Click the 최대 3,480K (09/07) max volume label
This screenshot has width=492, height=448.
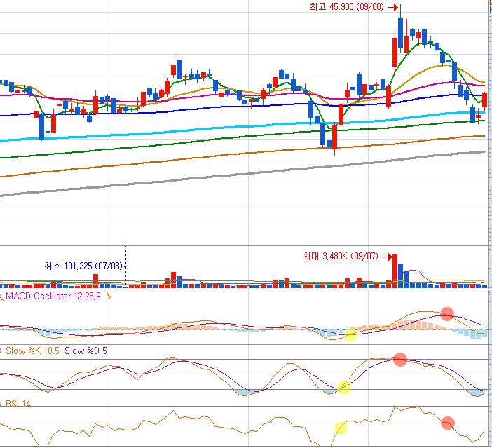(341, 256)
